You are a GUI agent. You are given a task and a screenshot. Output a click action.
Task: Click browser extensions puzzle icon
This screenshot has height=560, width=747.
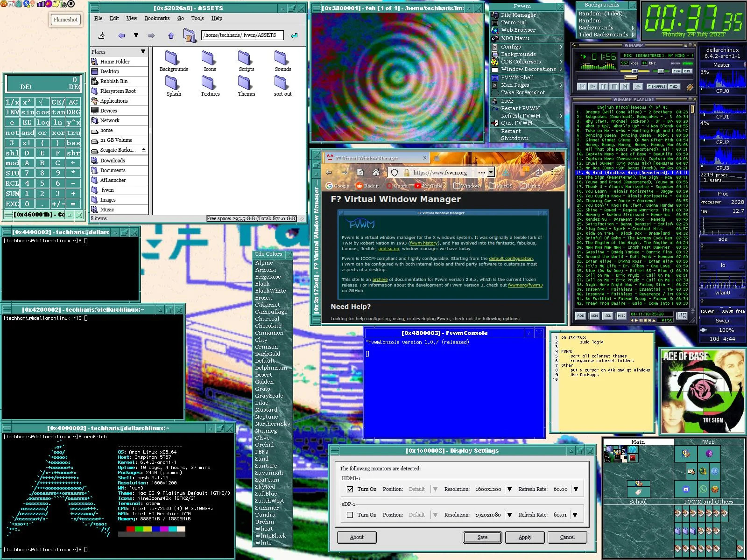[x=539, y=173]
